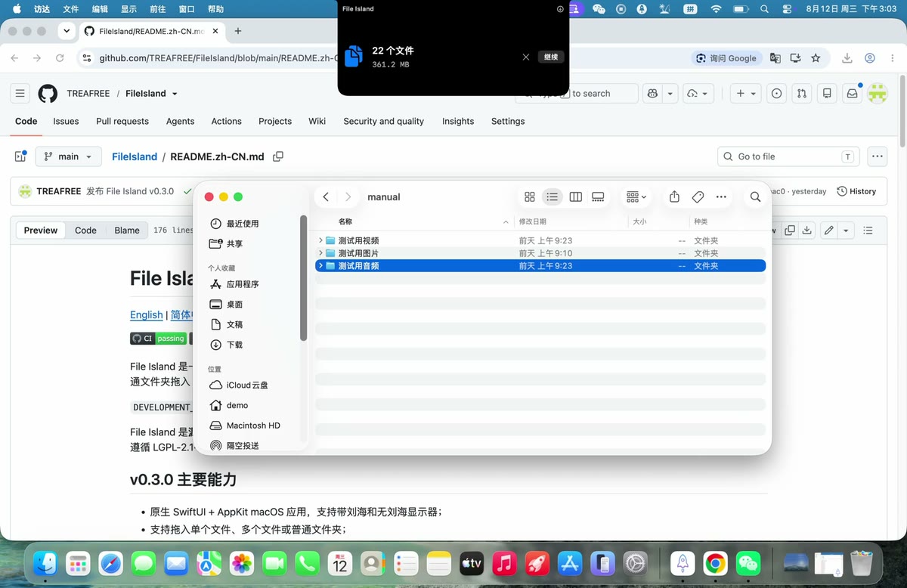Open the Finder more actions menu
The height and width of the screenshot is (588, 907).
(x=721, y=197)
